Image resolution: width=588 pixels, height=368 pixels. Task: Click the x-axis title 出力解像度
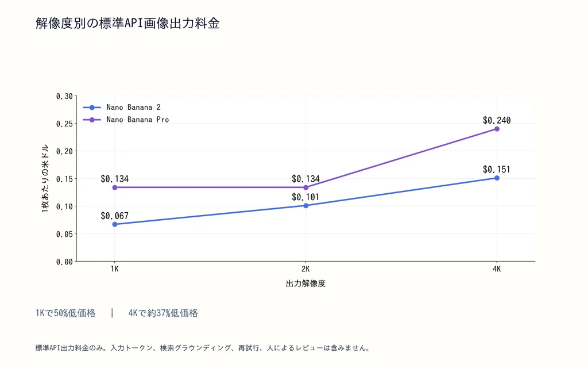pyautogui.click(x=305, y=283)
